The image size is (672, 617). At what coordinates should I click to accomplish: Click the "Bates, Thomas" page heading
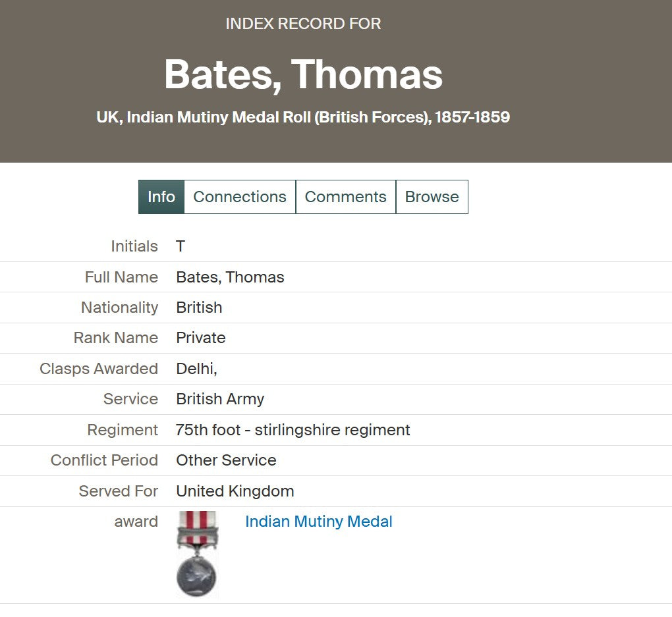click(303, 74)
